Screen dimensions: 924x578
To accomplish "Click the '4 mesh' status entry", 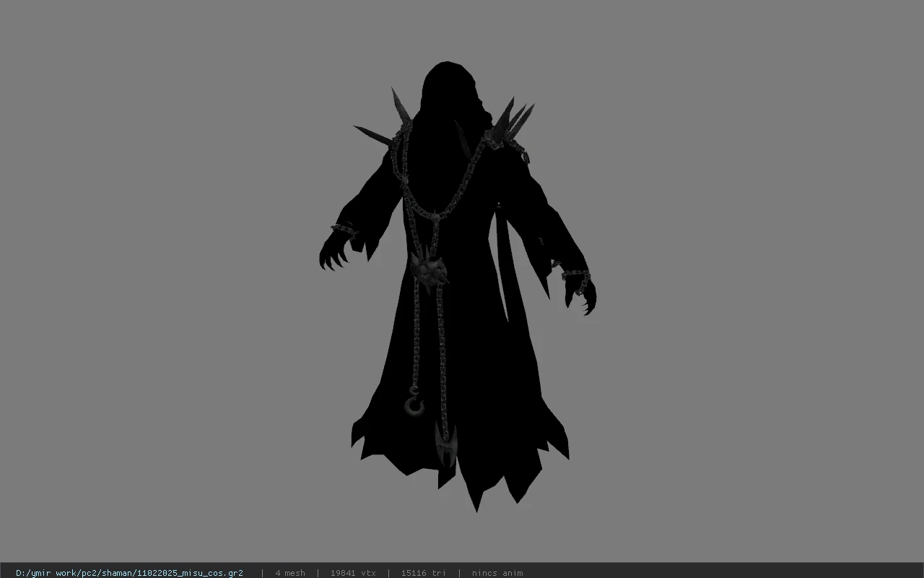I will click(x=290, y=573).
